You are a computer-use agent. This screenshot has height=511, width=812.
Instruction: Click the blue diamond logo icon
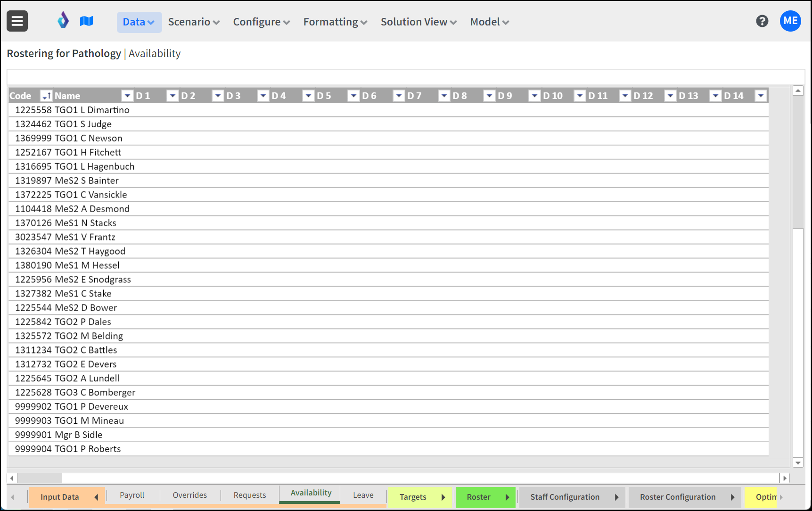coord(63,20)
